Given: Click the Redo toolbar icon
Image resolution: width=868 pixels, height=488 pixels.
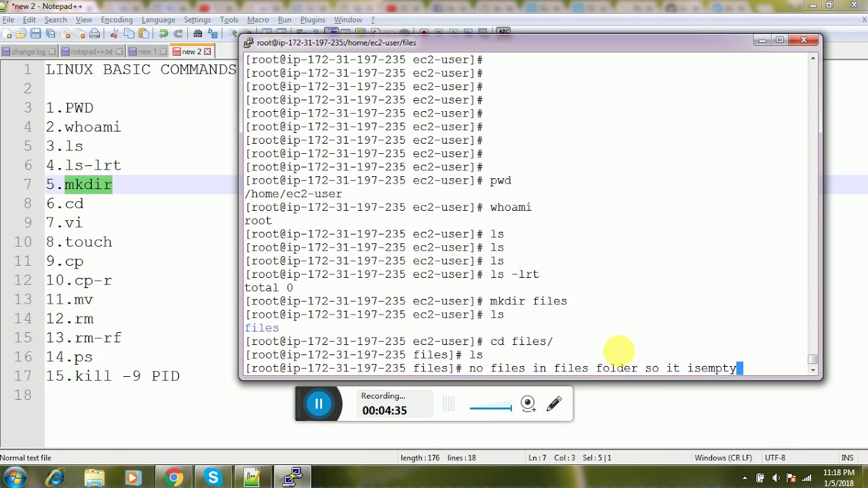Looking at the screenshot, I should coord(178,34).
